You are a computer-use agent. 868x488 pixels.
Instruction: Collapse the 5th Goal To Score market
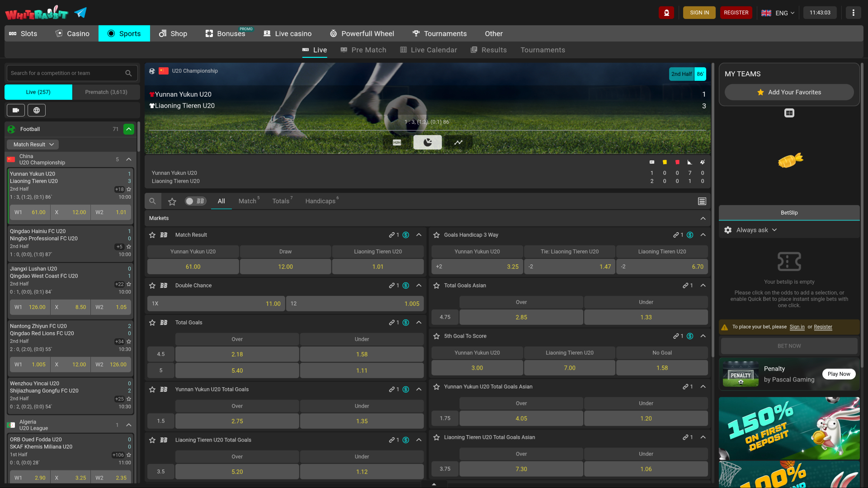pos(703,336)
